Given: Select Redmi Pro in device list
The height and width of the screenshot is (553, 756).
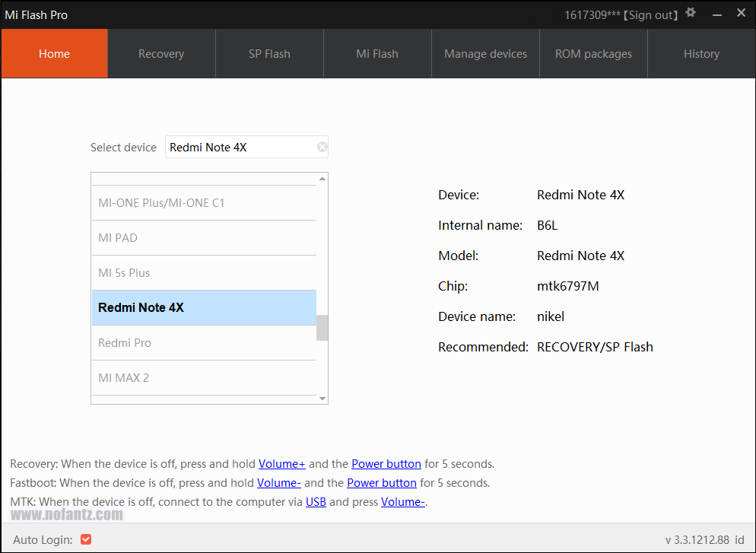Looking at the screenshot, I should click(x=204, y=343).
